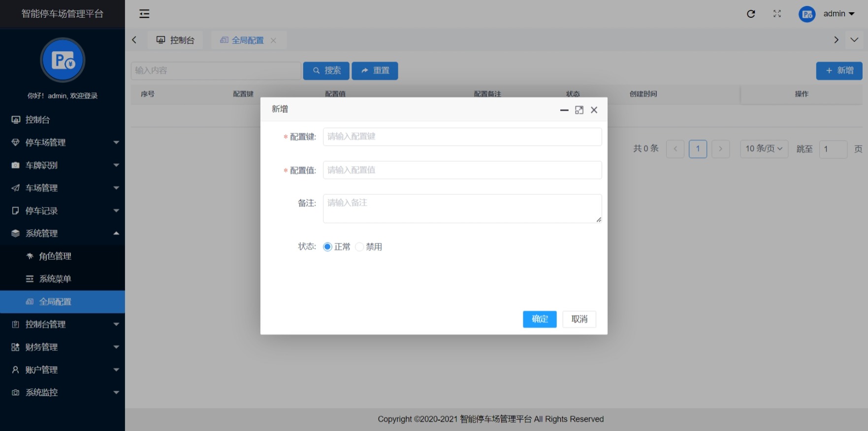Click the next page arrow
The image size is (868, 431).
[x=720, y=149]
